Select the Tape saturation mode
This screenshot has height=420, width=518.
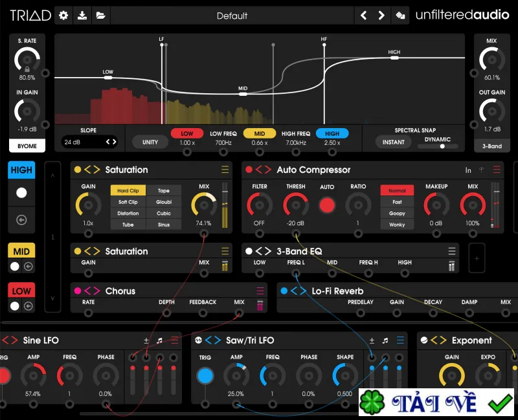[x=164, y=190]
